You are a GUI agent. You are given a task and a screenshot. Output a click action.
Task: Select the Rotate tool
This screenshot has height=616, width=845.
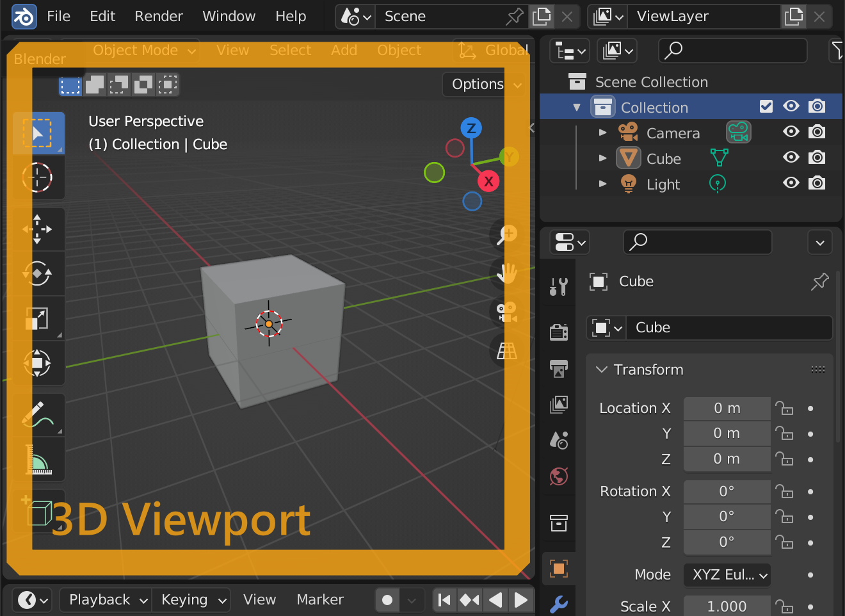pyautogui.click(x=38, y=274)
